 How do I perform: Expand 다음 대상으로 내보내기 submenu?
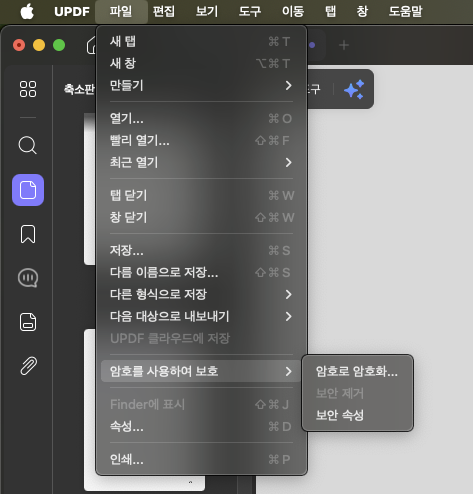[x=201, y=317]
